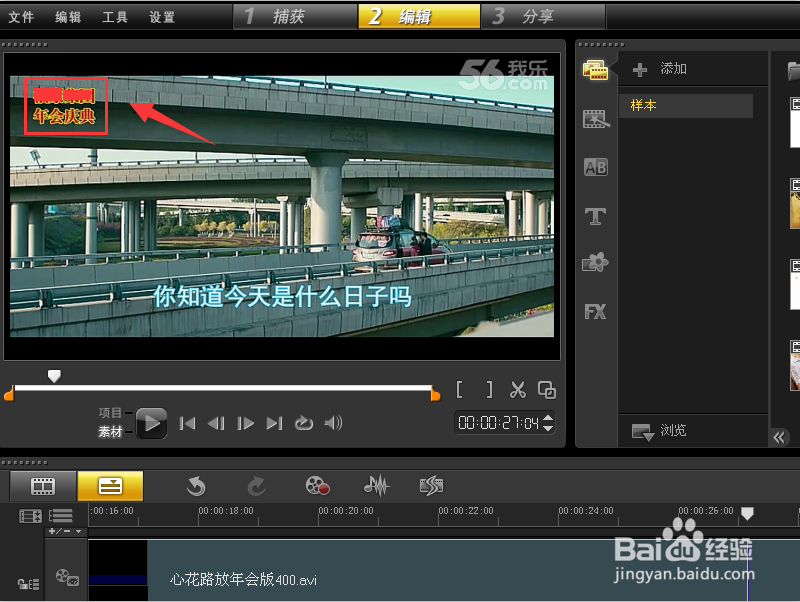Switch to step 3 分享 tab
Viewport: 800px width, 602px height.
pyautogui.click(x=543, y=16)
